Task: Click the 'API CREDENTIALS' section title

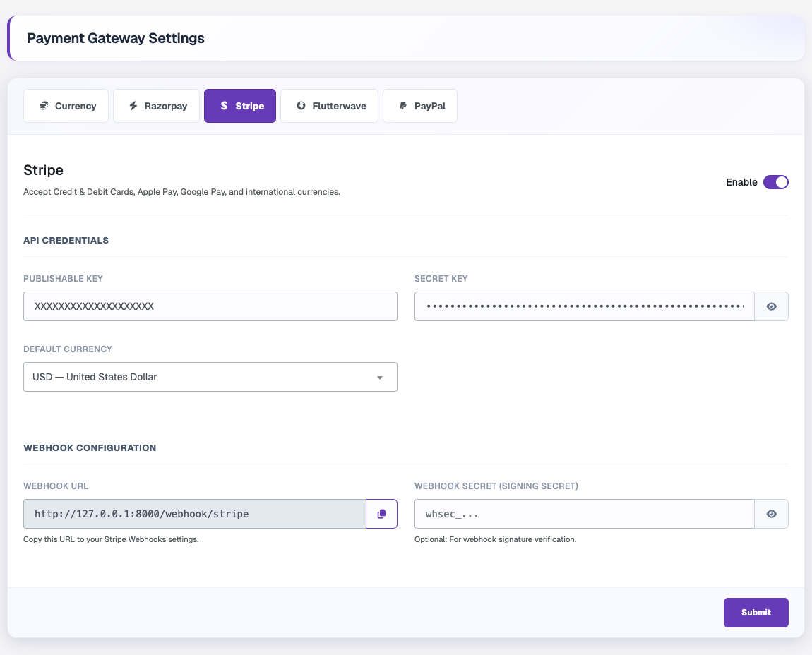Action: [x=66, y=240]
